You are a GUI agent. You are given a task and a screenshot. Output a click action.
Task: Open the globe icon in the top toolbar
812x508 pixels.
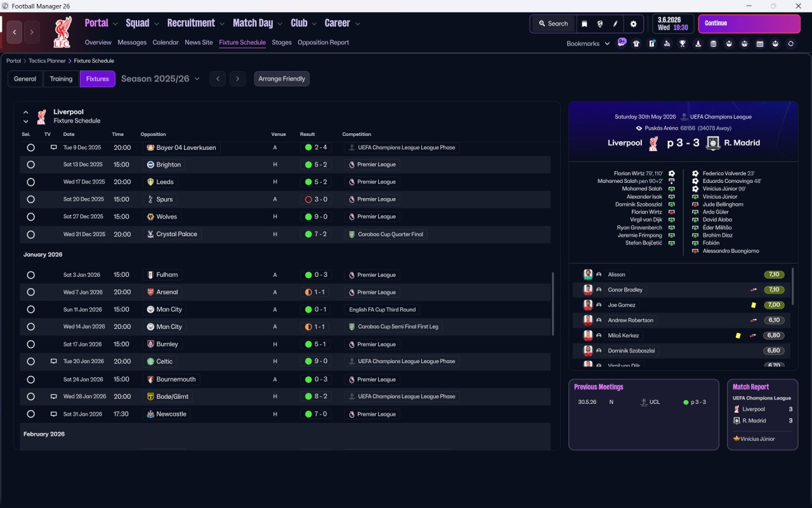[x=599, y=23]
